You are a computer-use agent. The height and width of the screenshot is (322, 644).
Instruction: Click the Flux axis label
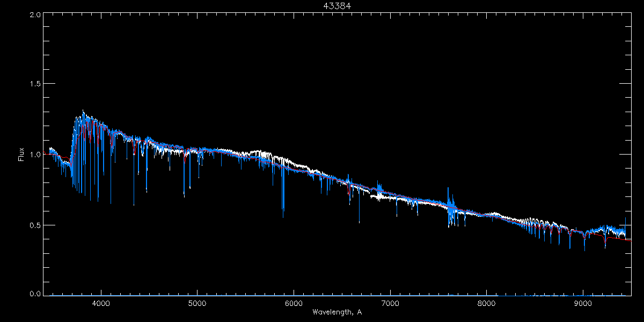[21, 154]
